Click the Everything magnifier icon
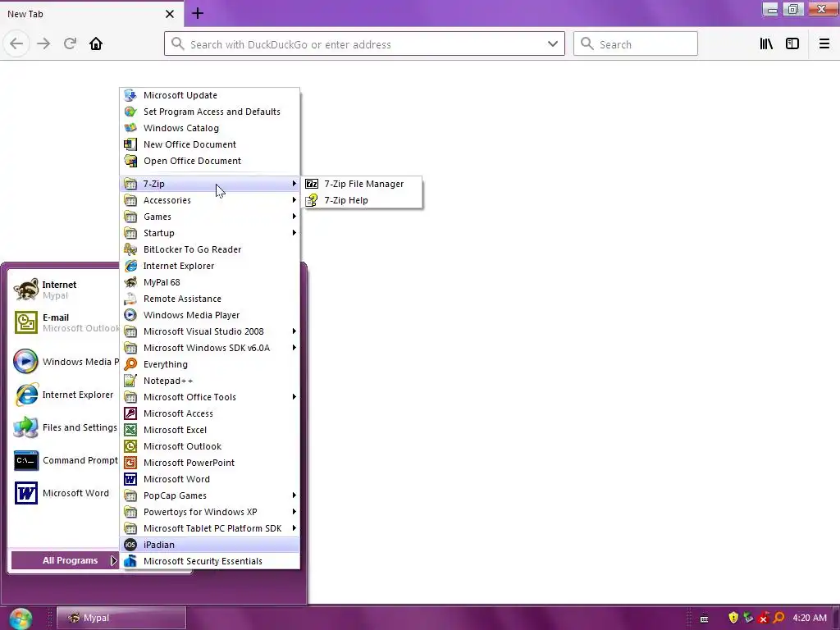The width and height of the screenshot is (840, 630). pos(130,364)
